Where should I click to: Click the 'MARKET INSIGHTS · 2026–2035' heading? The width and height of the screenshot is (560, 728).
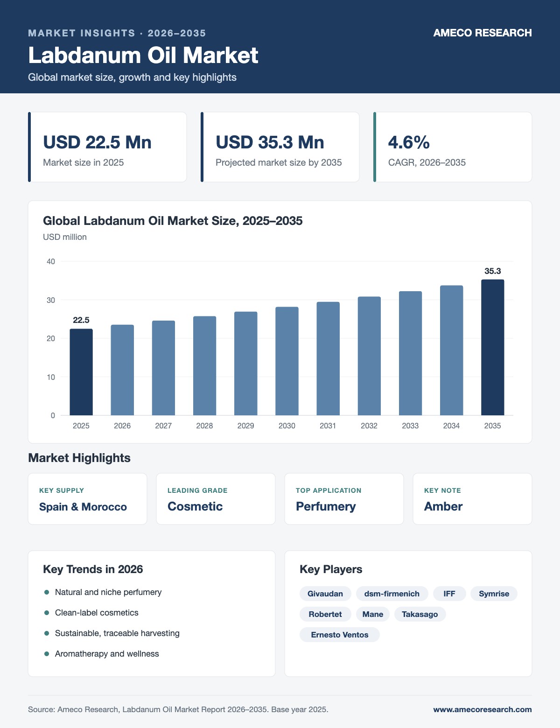(x=117, y=33)
